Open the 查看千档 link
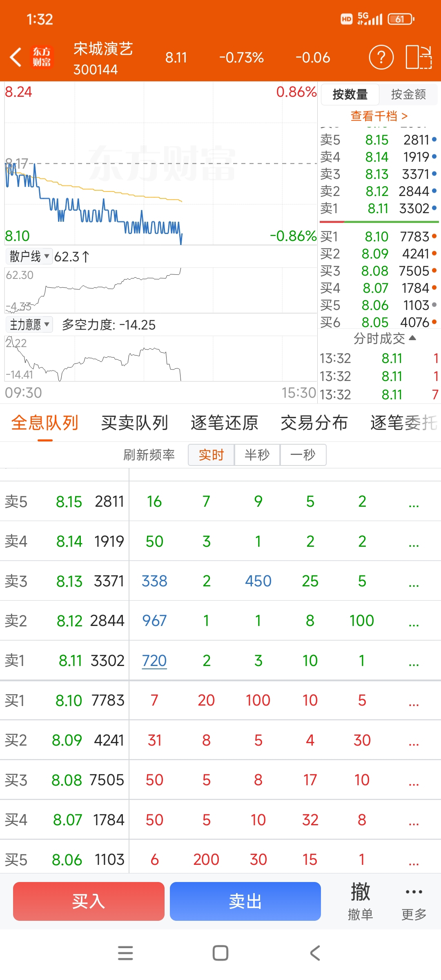The height and width of the screenshot is (980, 441). click(x=379, y=116)
